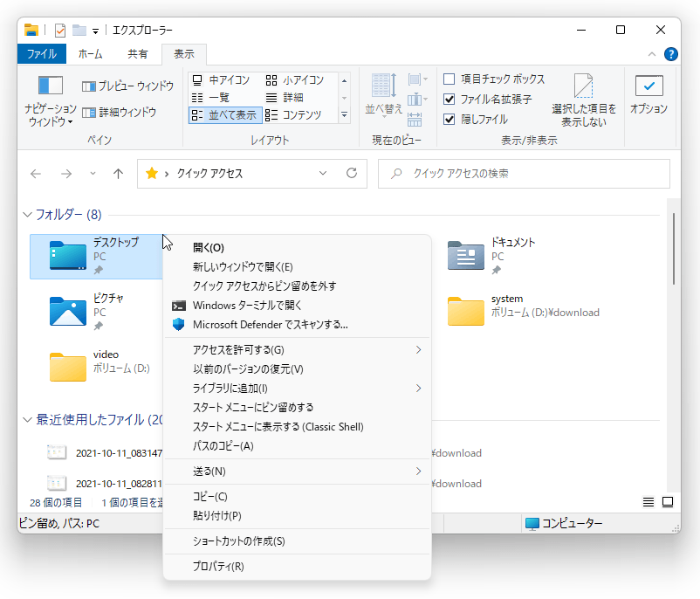Viewport: 700px width, 599px height.
Task: Open Customize Quick Access Toolbar dropdown
Action: click(x=95, y=31)
